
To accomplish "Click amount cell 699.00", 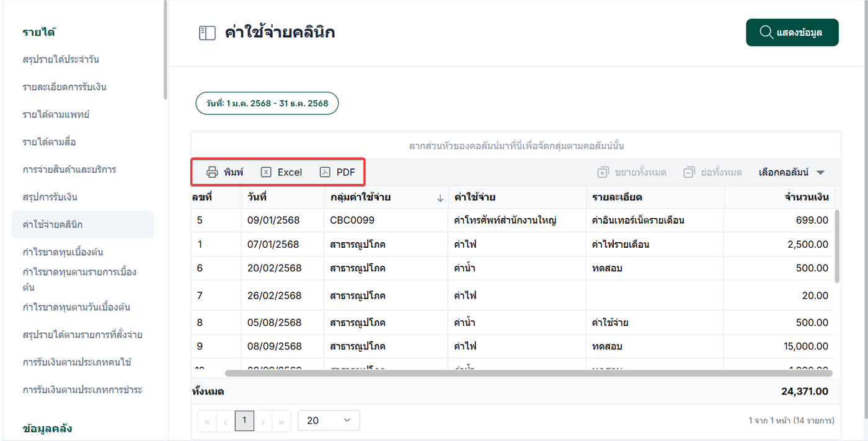I will coord(779,220).
